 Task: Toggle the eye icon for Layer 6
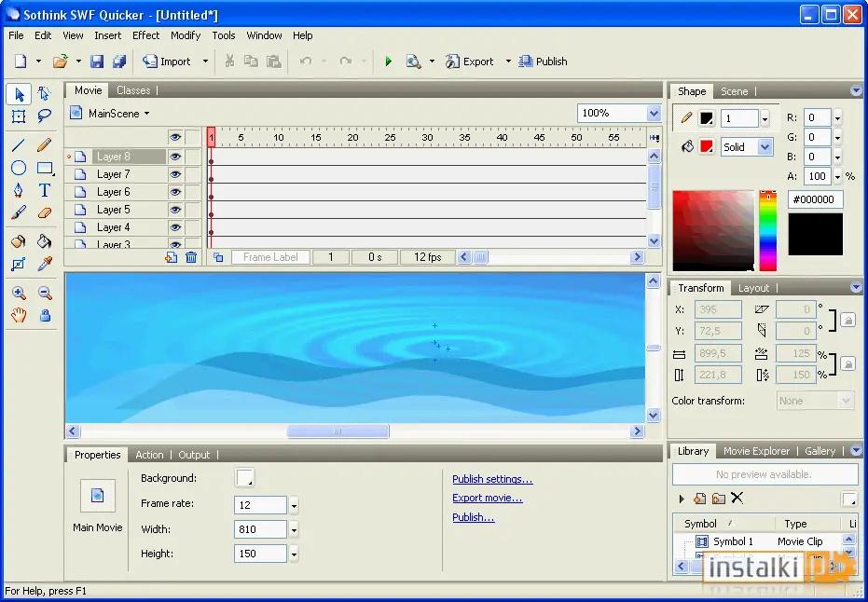175,192
